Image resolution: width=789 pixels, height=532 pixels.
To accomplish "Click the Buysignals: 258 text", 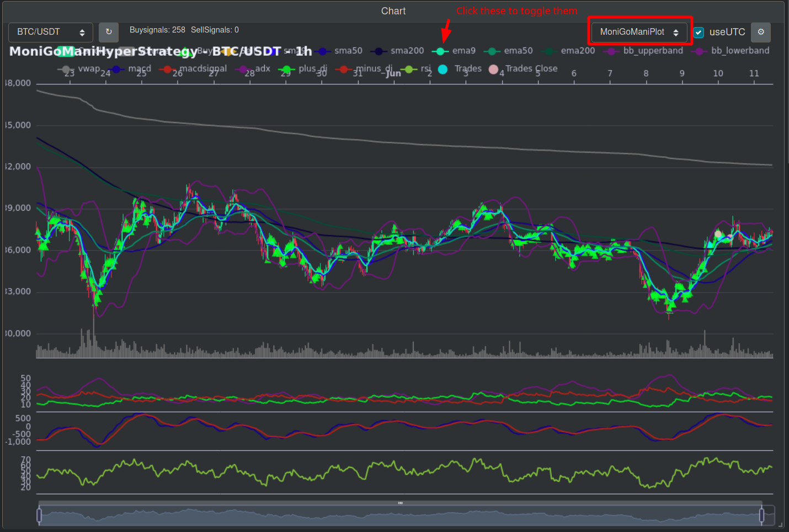I will 157,30.
